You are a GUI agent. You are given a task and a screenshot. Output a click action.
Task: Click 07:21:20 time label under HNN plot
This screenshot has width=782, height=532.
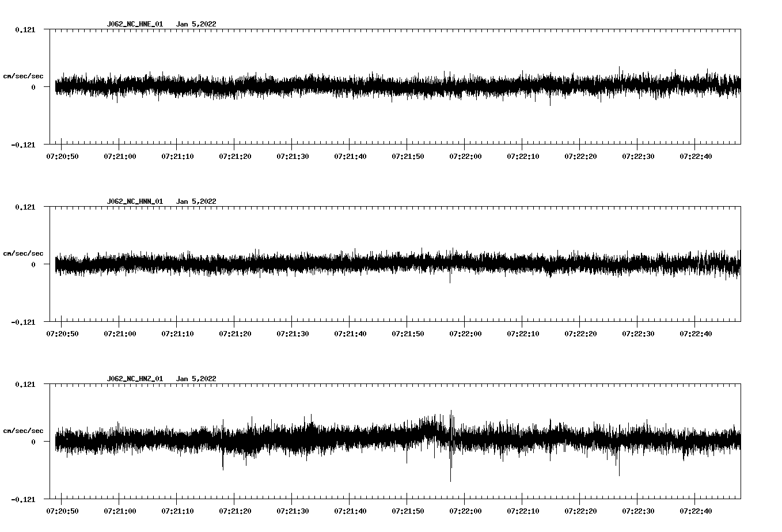point(235,333)
